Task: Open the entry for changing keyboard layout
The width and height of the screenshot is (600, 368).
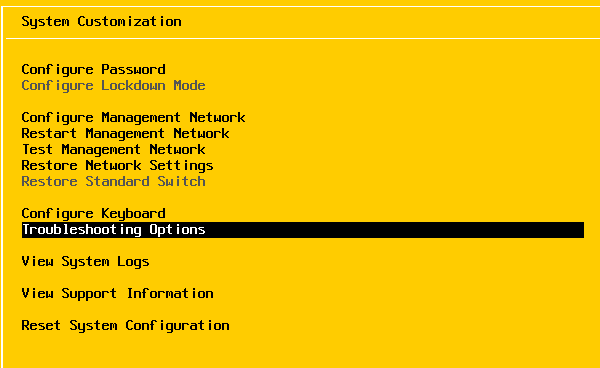Action: pyautogui.click(x=93, y=214)
